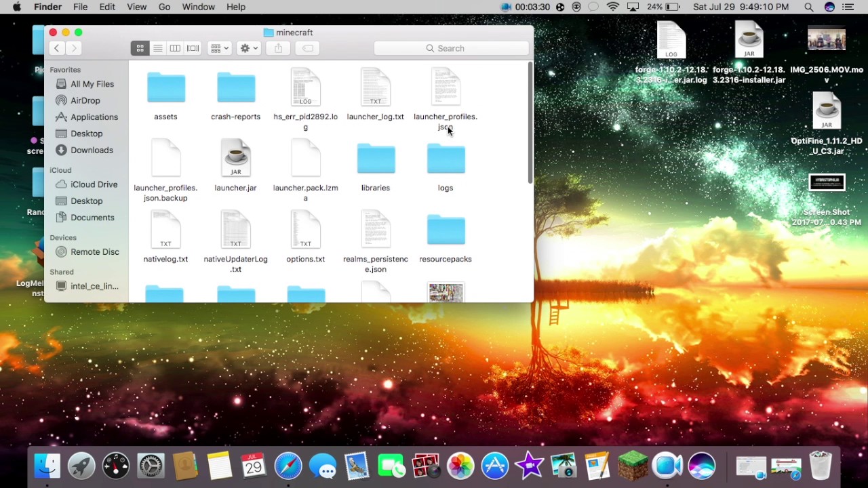Select IMG_2506.MOV.mov on desktop
Image resolution: width=868 pixels, height=488 pixels.
click(x=827, y=39)
